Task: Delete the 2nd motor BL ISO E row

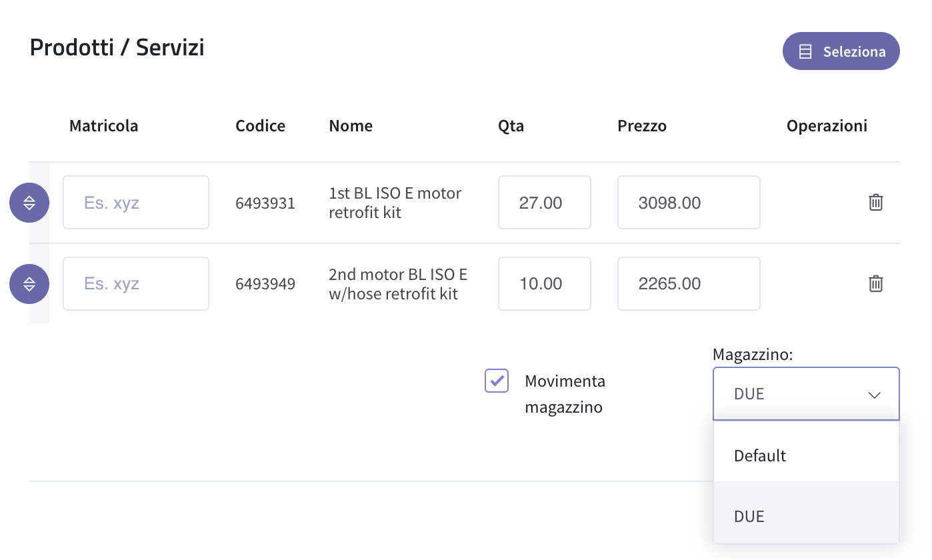Action: [876, 283]
